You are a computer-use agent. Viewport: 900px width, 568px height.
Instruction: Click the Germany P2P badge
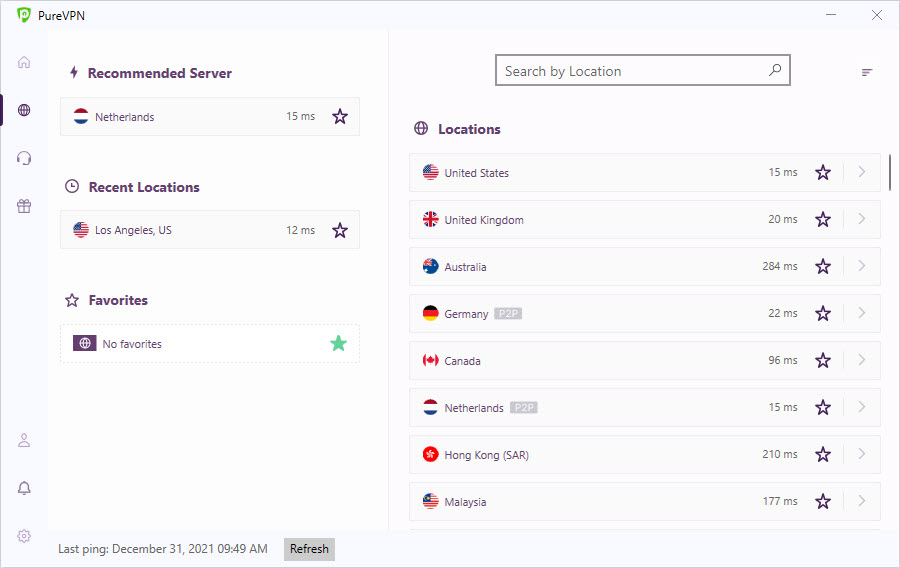[508, 313]
